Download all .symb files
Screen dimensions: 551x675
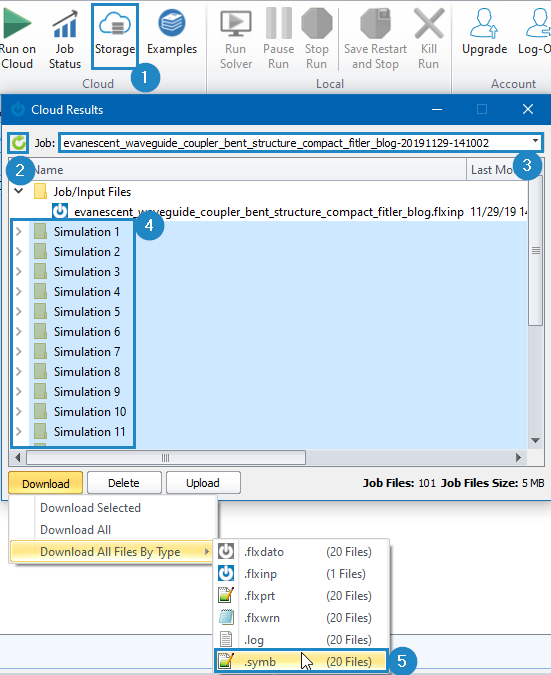point(301,661)
